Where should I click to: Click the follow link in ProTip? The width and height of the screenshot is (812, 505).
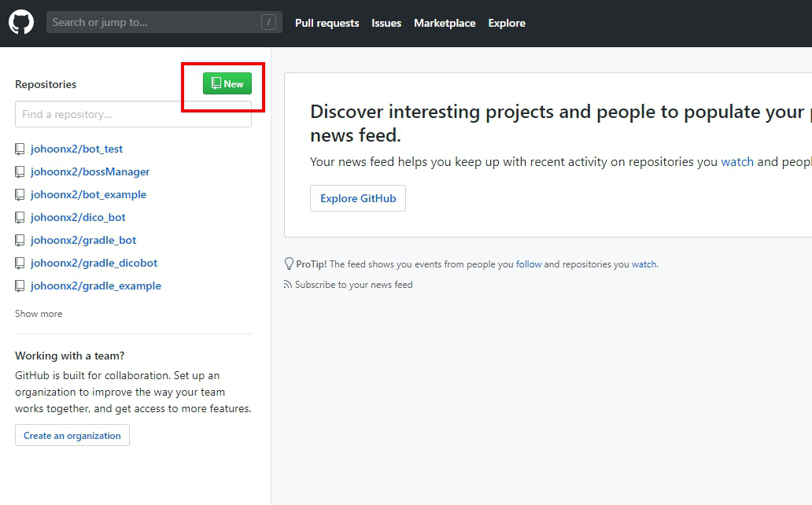(529, 264)
